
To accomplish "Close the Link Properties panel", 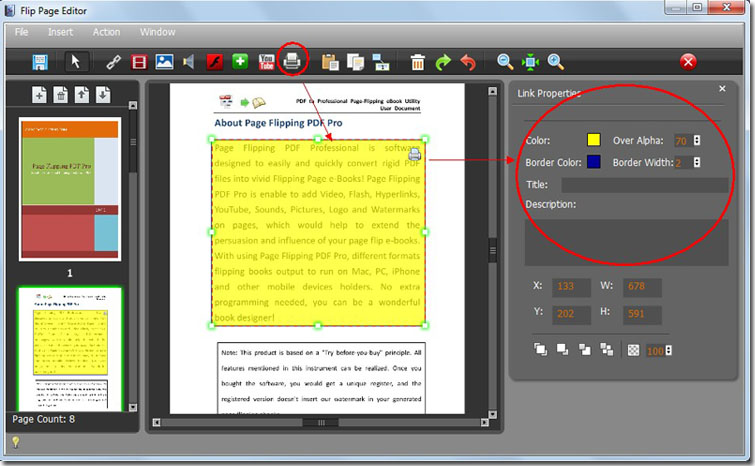I will [722, 89].
